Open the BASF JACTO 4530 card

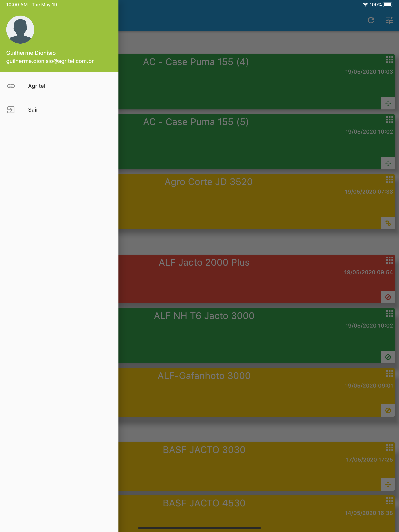257,514
